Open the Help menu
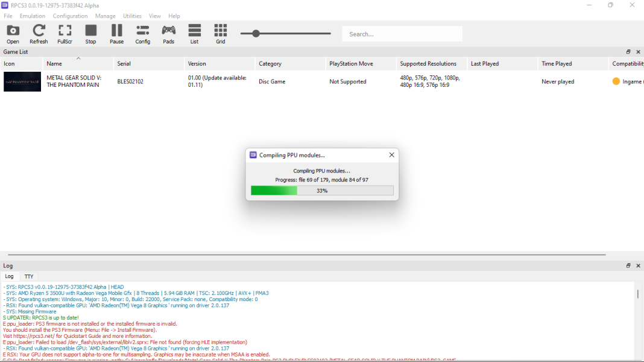 point(174,16)
